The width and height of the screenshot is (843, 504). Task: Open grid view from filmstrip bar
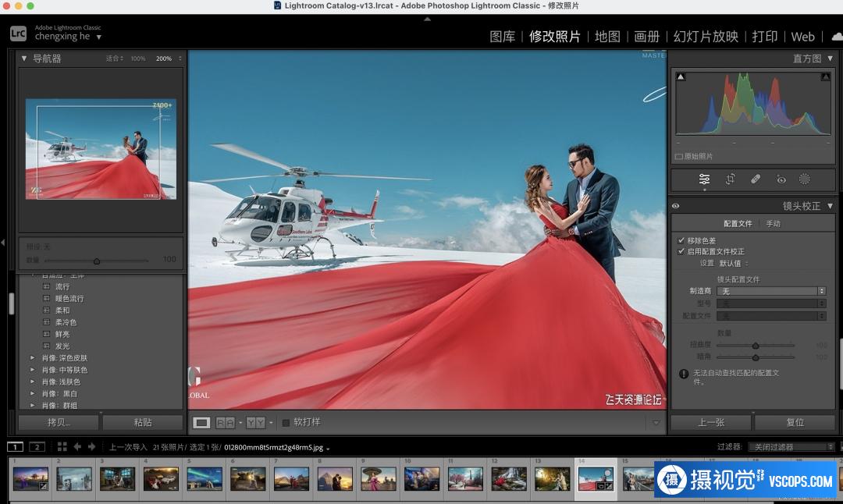[62, 446]
